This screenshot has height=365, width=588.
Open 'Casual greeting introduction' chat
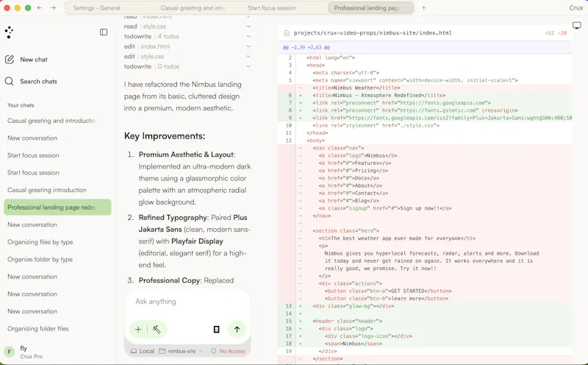click(57, 190)
